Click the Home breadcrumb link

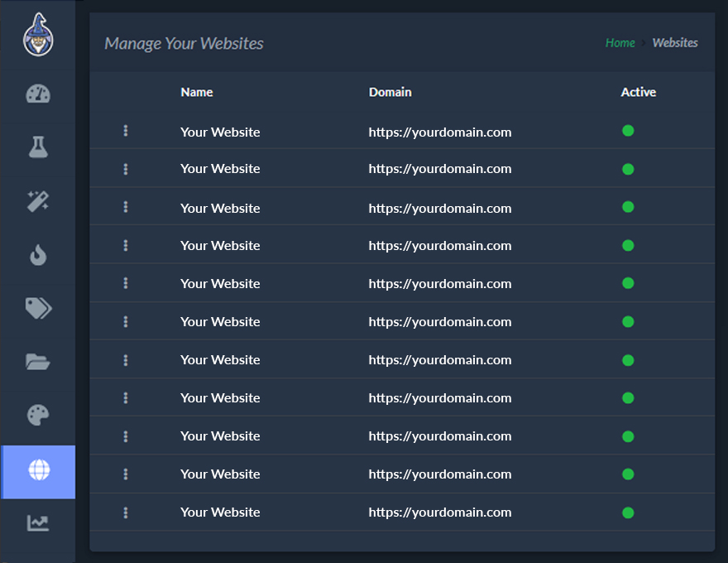point(620,42)
